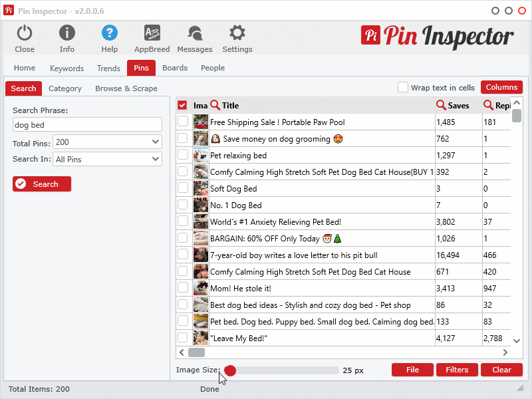Open thumbnail for "Leave My Bed!" pin

(201, 338)
